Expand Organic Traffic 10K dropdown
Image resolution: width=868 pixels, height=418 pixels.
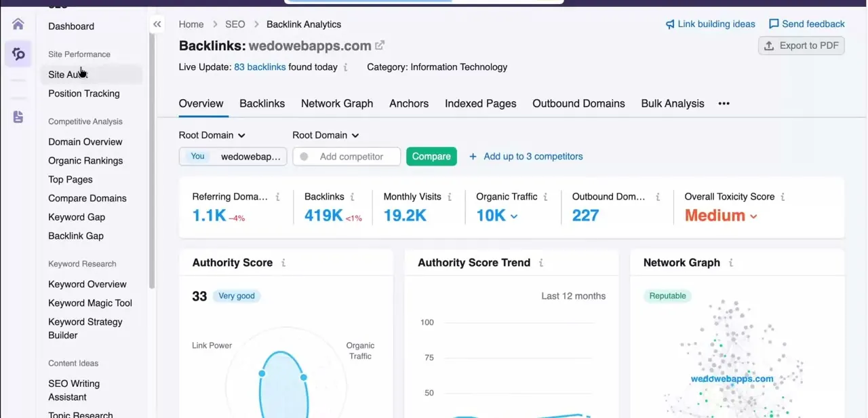(x=513, y=216)
